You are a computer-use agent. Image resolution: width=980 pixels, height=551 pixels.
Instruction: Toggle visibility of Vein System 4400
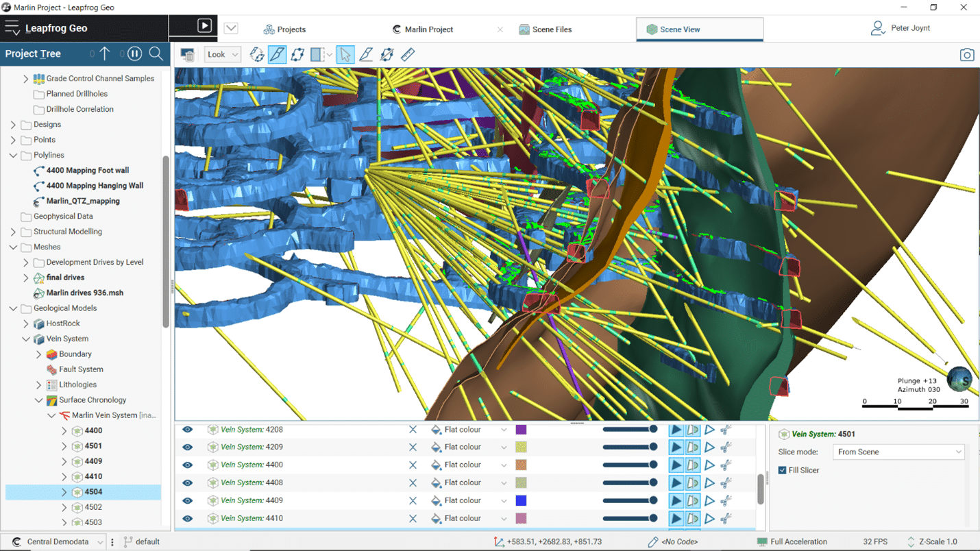tap(187, 465)
